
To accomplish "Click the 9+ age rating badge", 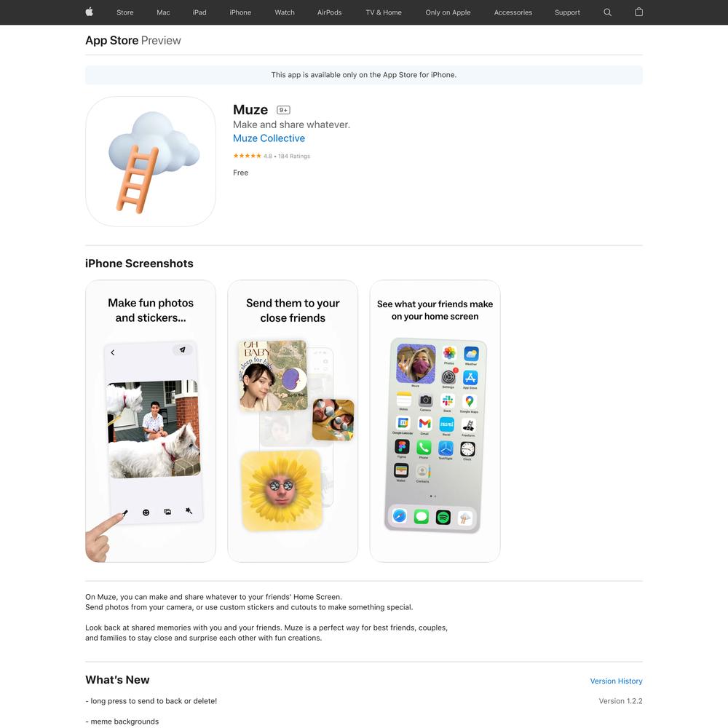I will (283, 110).
